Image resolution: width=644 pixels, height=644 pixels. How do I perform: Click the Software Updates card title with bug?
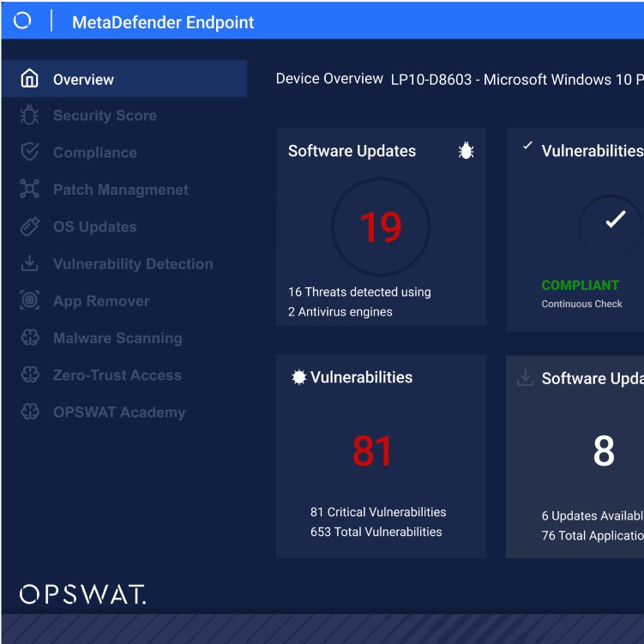click(352, 151)
